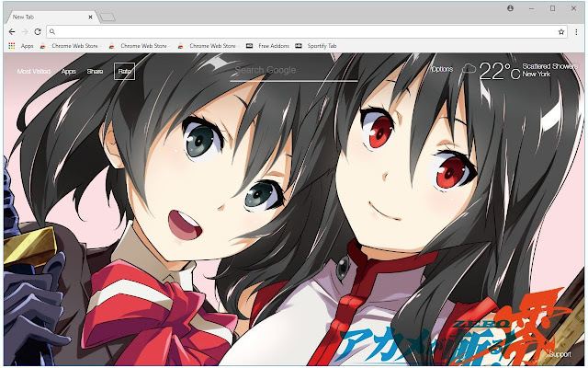Open the Apps grid icon in bookmarks bar

point(12,46)
